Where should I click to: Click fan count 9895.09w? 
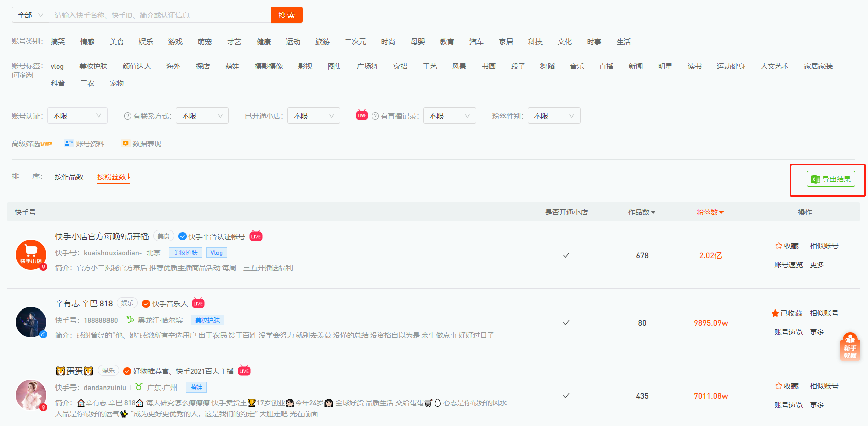click(x=710, y=323)
